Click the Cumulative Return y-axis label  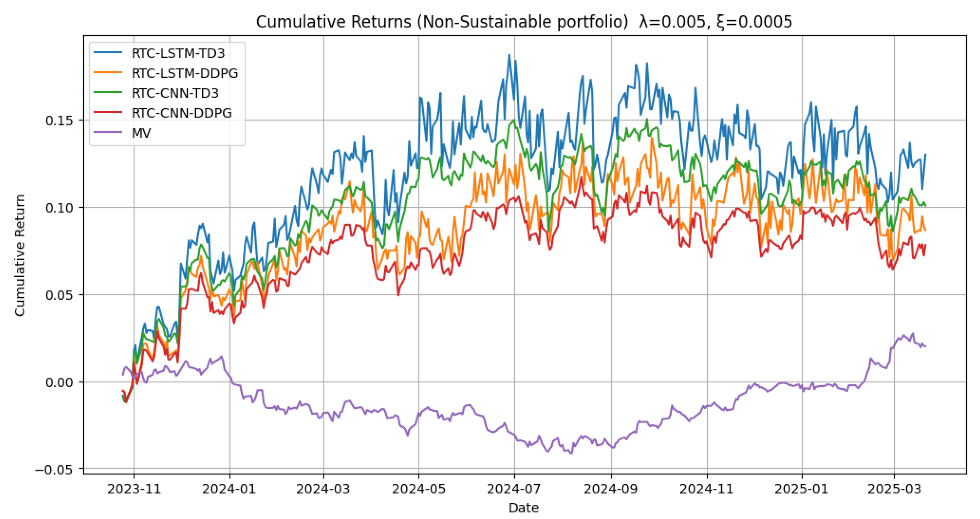click(x=20, y=255)
